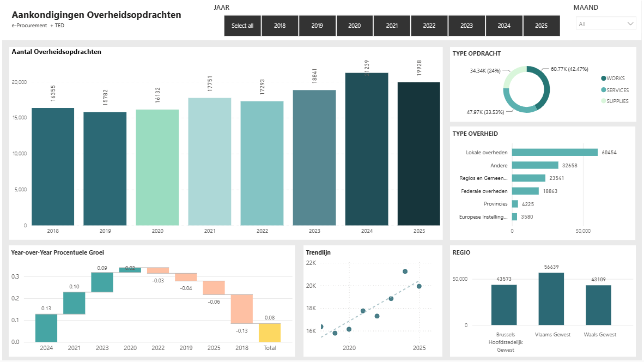Toggle the 2025 year slicer button
This screenshot has height=362, width=644.
pos(542,26)
